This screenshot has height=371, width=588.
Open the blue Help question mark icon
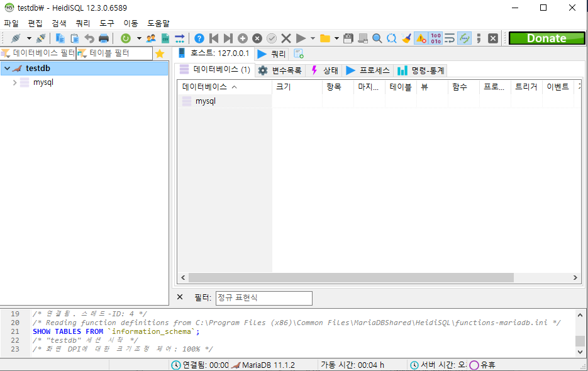coord(199,38)
